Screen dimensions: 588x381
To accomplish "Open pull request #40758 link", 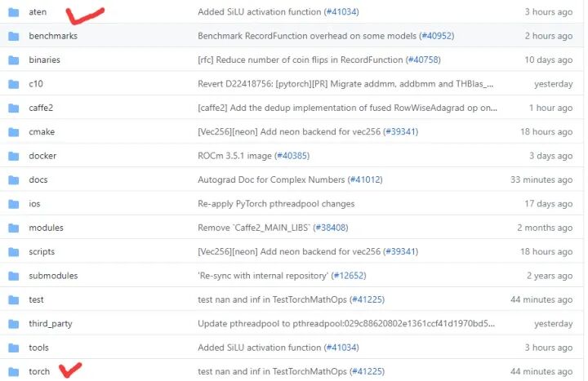I will (x=423, y=60).
